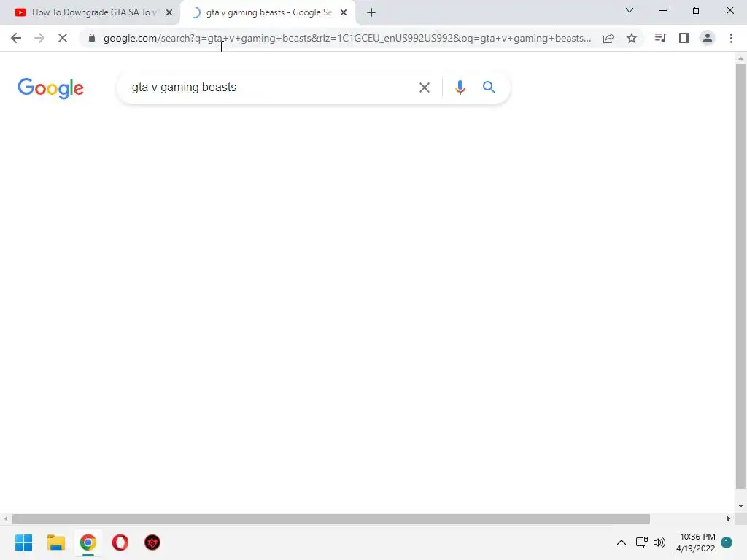The width and height of the screenshot is (747, 560).
Task: Clear the search box with X icon
Action: pyautogui.click(x=424, y=87)
